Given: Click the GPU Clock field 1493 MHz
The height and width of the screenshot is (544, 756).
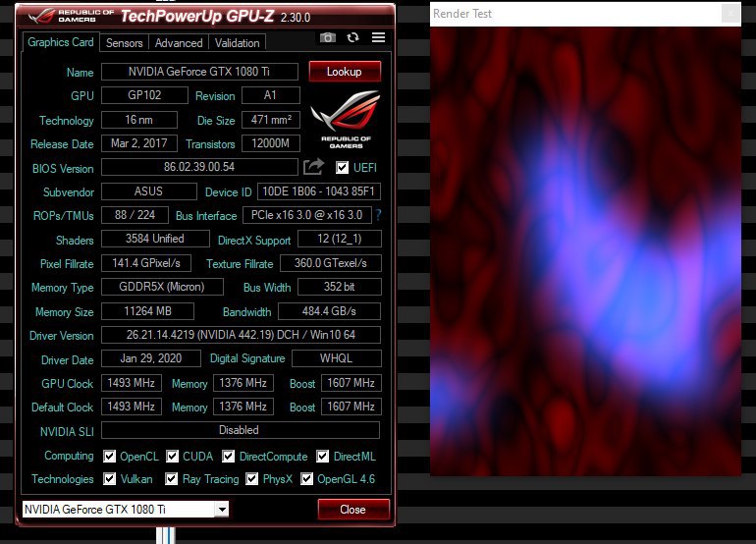Looking at the screenshot, I should pyautogui.click(x=132, y=383).
